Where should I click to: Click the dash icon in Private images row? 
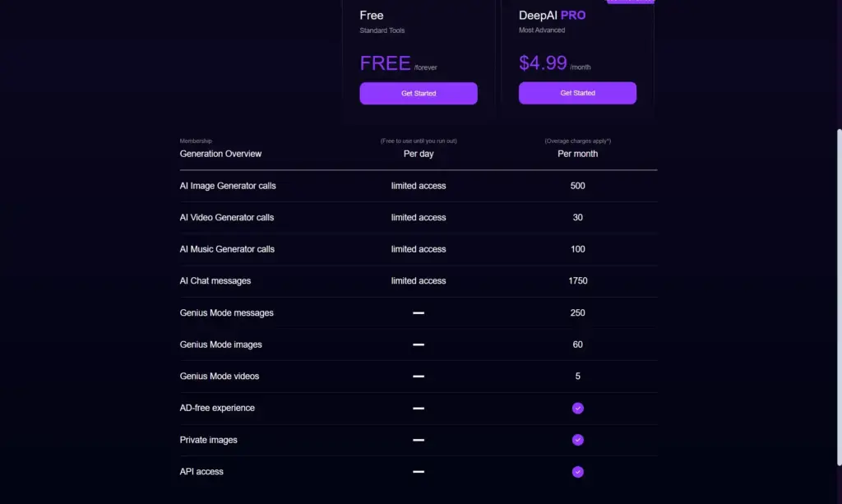pos(419,440)
